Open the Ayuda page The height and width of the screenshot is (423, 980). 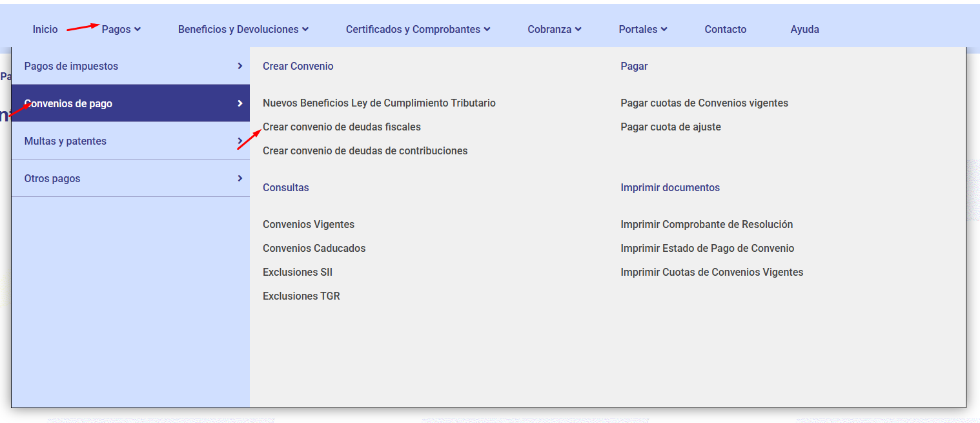805,29
